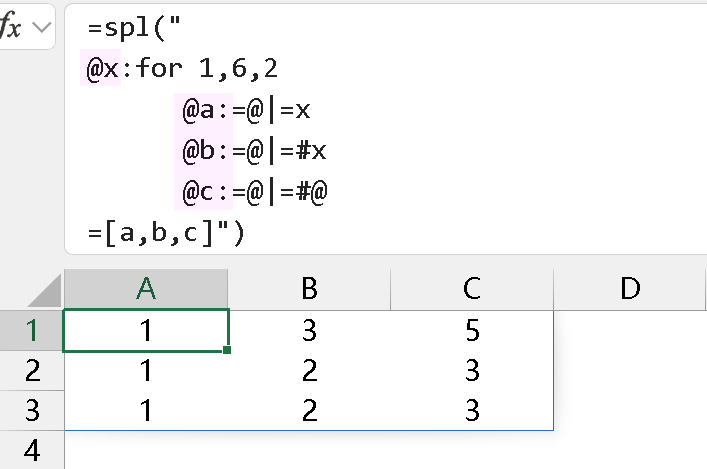Click cell A2 containing 1
Viewport: 707px width, 469px height.
(x=146, y=371)
